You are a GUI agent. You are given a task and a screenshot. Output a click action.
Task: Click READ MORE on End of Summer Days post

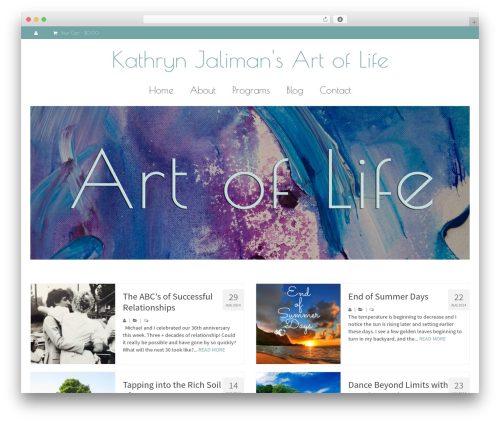click(432, 339)
